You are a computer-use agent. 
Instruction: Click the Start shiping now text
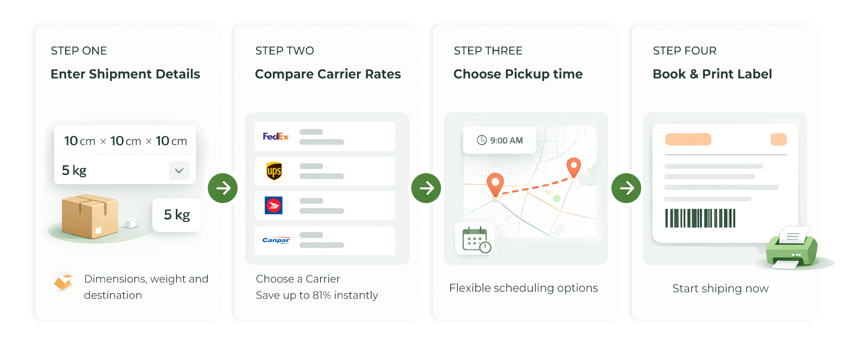720,288
